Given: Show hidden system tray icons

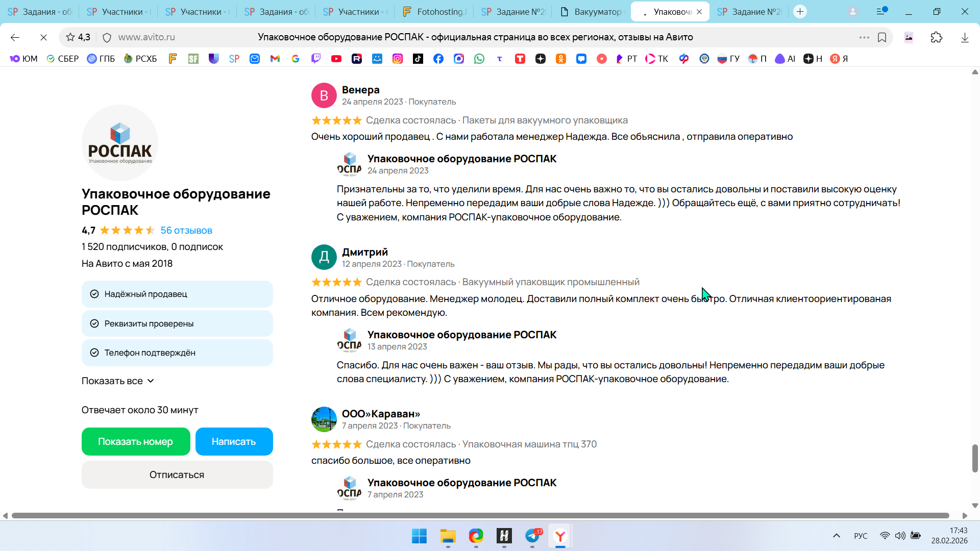Looking at the screenshot, I should point(836,536).
